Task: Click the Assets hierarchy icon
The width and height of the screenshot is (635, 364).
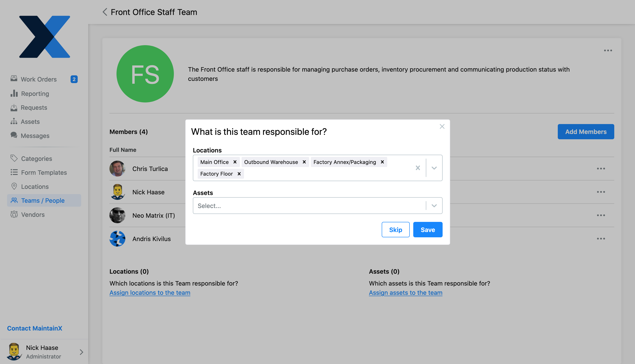Action: pos(14,121)
